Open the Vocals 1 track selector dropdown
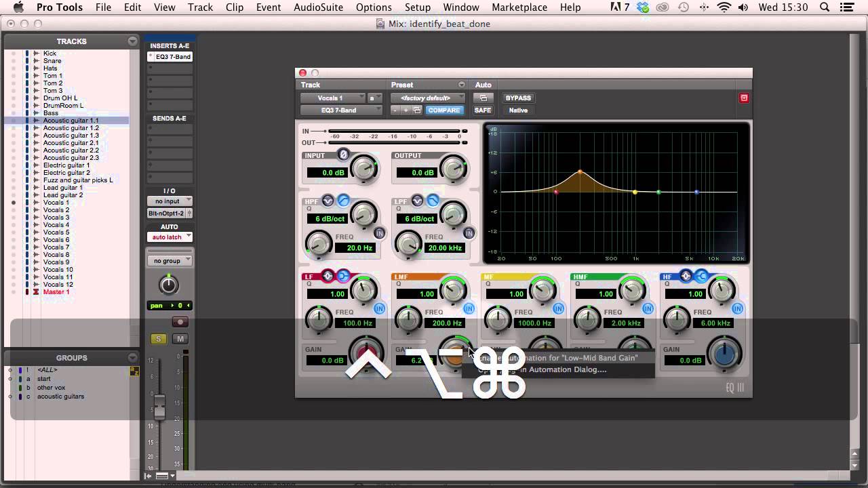Screen dimensions: 868x488 332,98
